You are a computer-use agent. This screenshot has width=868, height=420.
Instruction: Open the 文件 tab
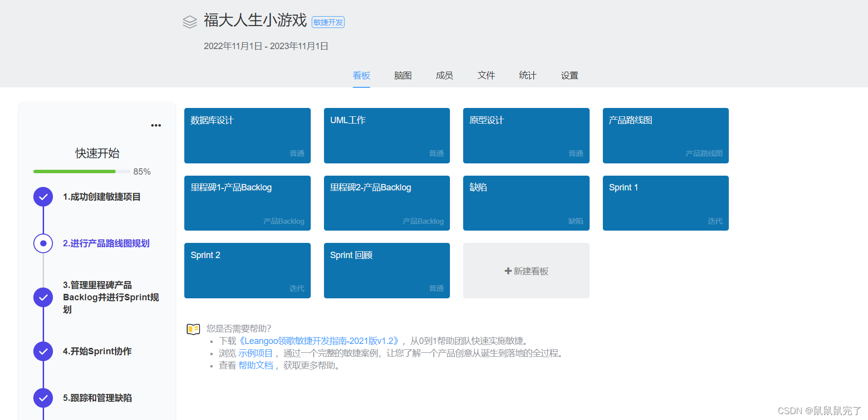486,76
